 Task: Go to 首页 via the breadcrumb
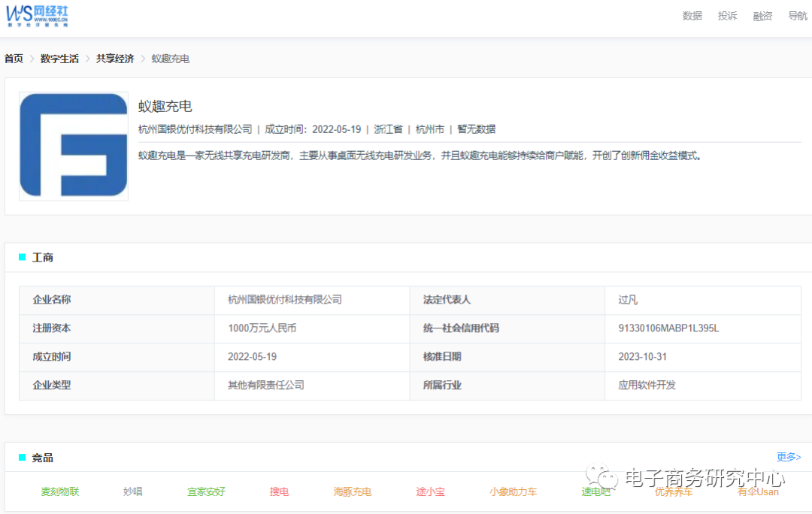tap(13, 58)
